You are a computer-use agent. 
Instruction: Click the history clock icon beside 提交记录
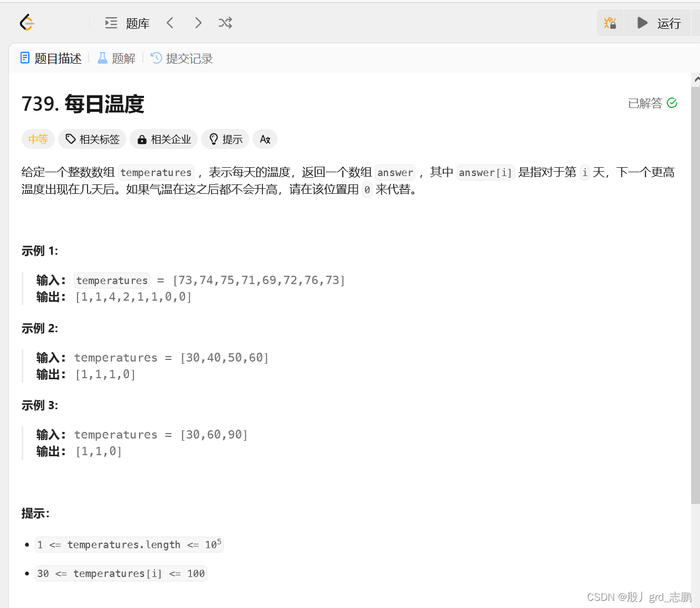(x=156, y=58)
